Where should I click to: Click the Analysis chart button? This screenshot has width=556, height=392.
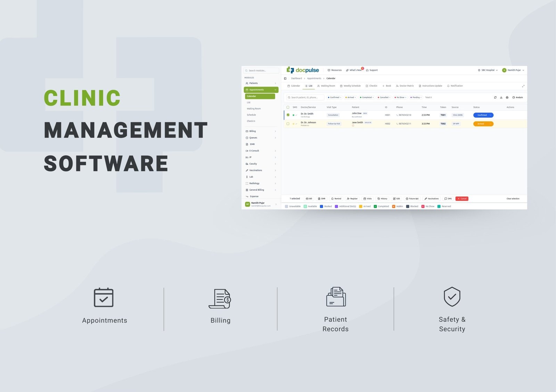point(517,98)
